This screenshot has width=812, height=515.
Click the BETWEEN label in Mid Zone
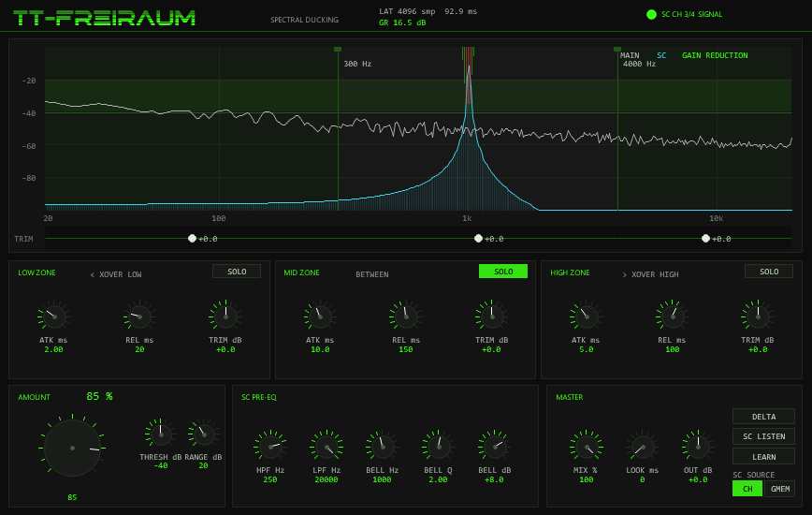point(371,274)
